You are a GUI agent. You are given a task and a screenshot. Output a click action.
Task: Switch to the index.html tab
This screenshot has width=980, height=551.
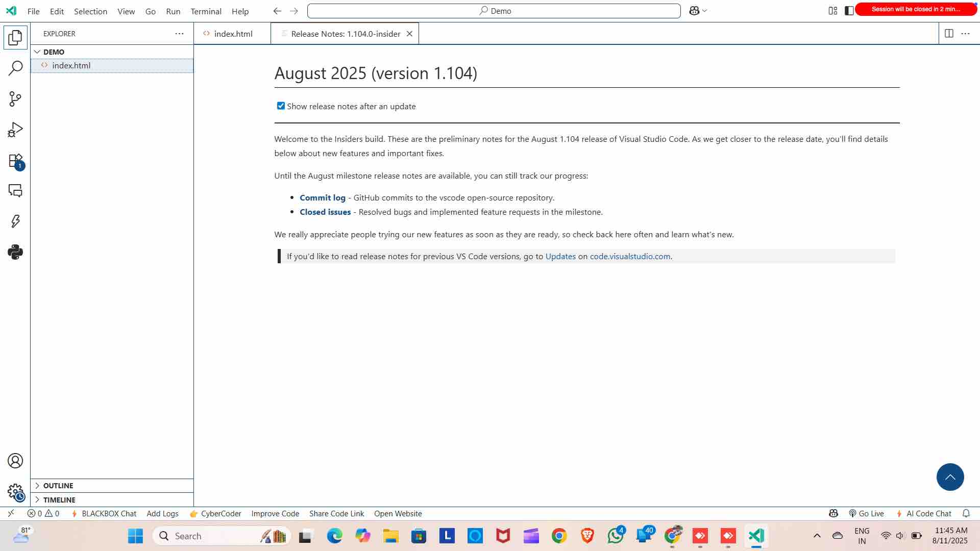coord(233,34)
